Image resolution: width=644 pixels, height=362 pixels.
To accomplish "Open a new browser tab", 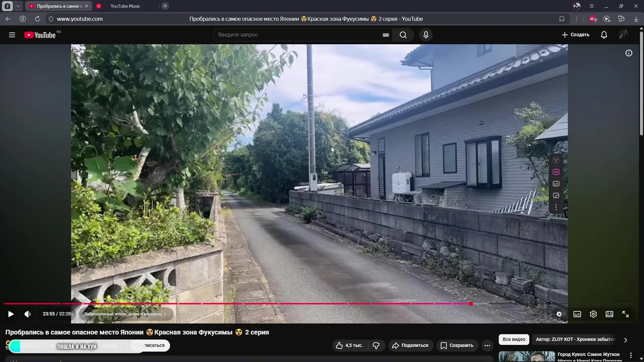I will coord(165,6).
